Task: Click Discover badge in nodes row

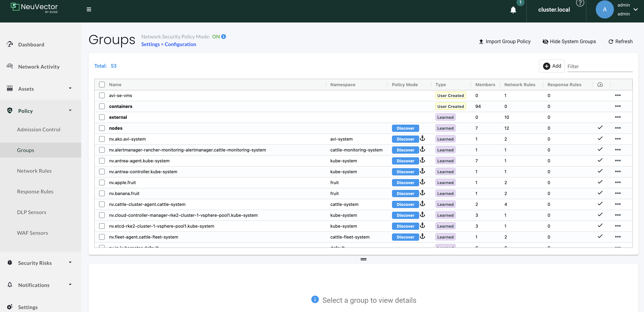Action: [405, 128]
